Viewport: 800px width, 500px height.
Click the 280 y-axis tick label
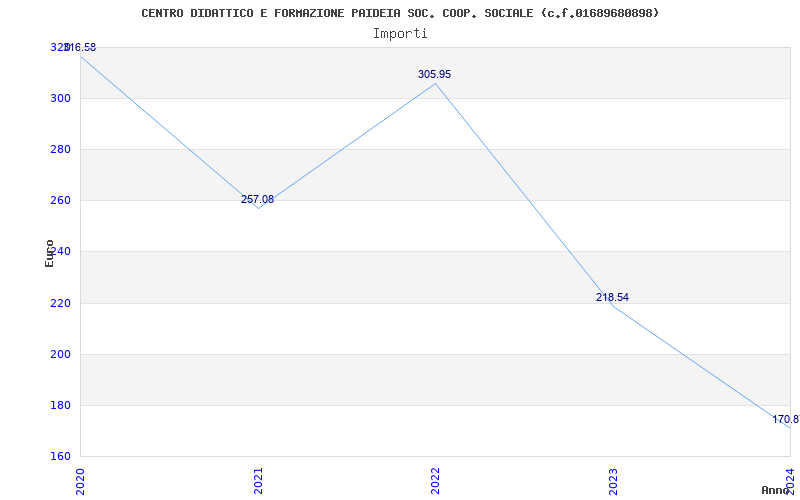pos(60,149)
